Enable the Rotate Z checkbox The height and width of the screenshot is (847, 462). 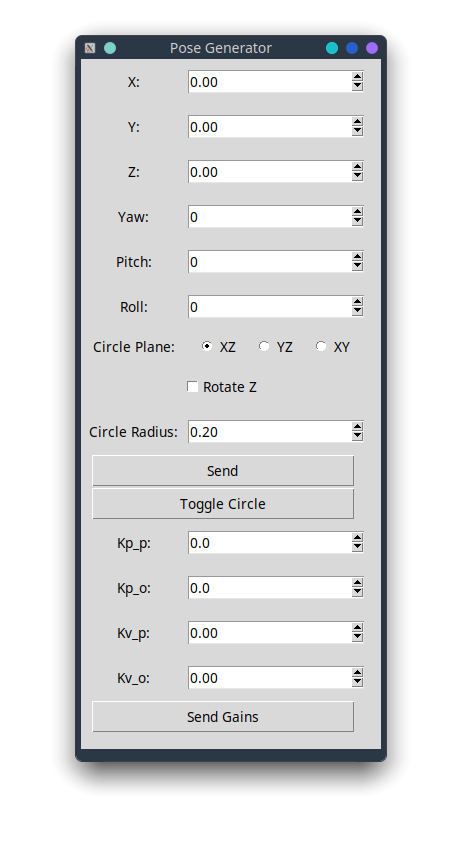click(192, 387)
